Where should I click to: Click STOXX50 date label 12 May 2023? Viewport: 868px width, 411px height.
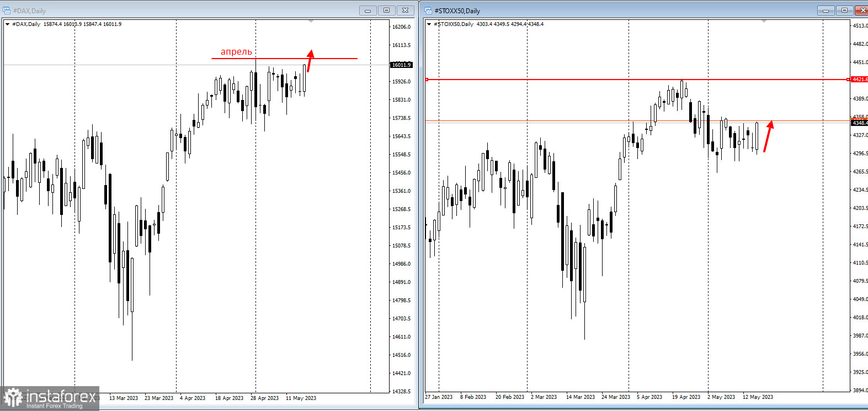pos(758,397)
